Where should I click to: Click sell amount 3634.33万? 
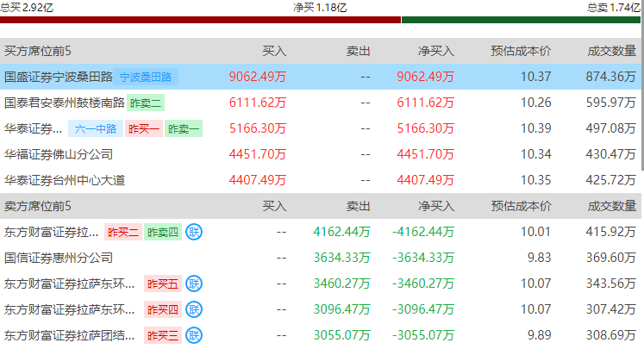point(341,258)
